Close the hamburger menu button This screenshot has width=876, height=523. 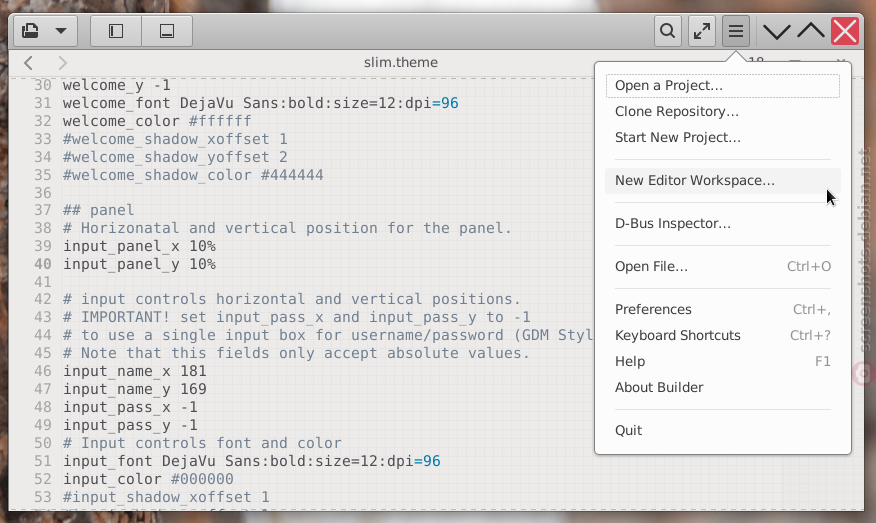pos(736,31)
